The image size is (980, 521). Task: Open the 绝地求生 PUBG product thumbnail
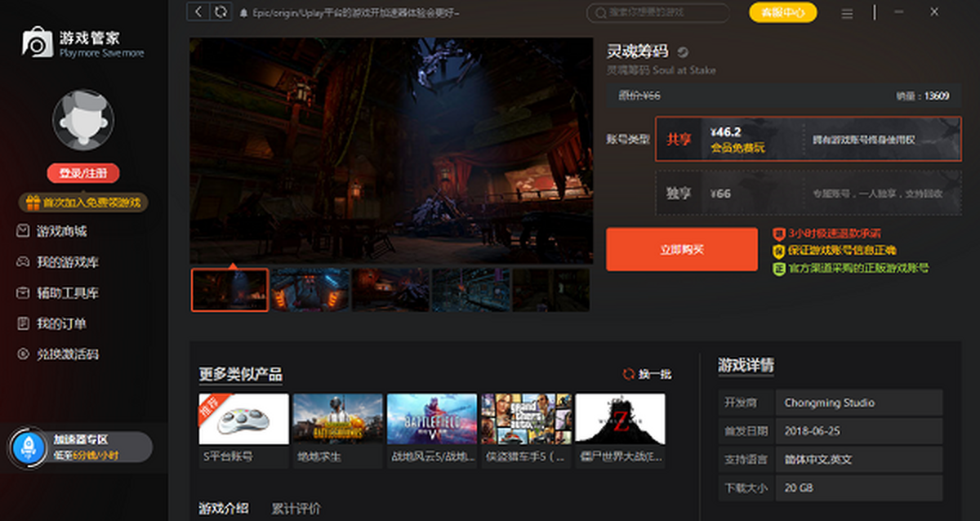click(x=337, y=419)
